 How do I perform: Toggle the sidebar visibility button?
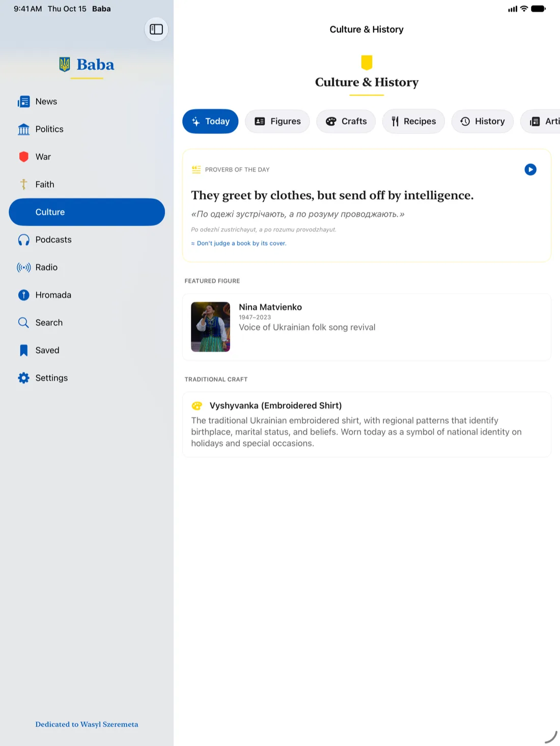click(x=156, y=30)
